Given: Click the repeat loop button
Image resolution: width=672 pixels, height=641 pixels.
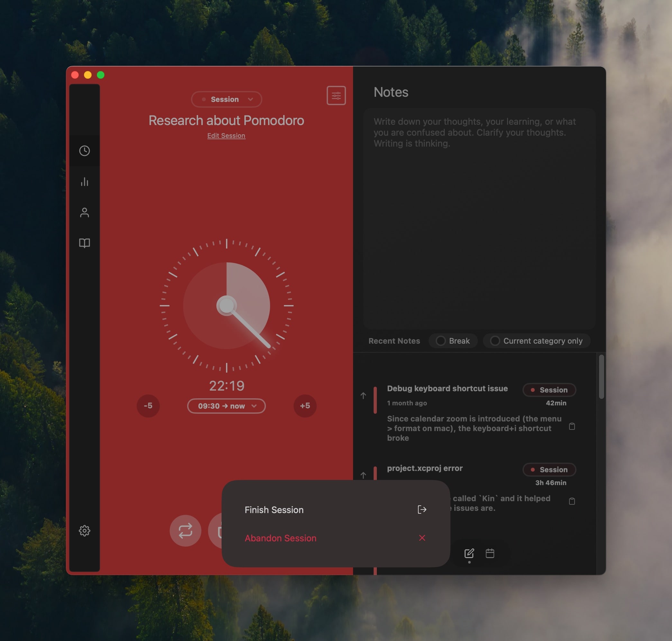Looking at the screenshot, I should pyautogui.click(x=185, y=530).
